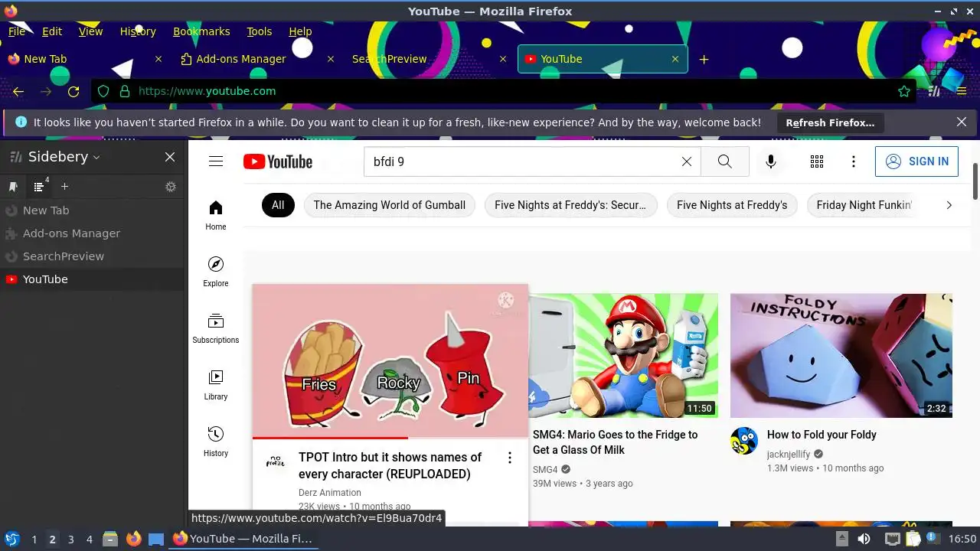The width and height of the screenshot is (980, 551).
Task: Select SearchPreview in Sidebery list
Action: [93, 256]
